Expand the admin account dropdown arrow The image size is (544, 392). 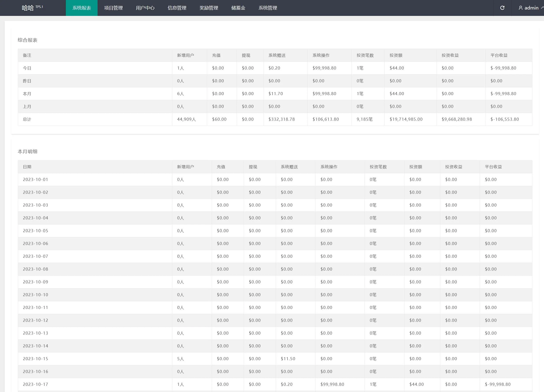(542, 8)
